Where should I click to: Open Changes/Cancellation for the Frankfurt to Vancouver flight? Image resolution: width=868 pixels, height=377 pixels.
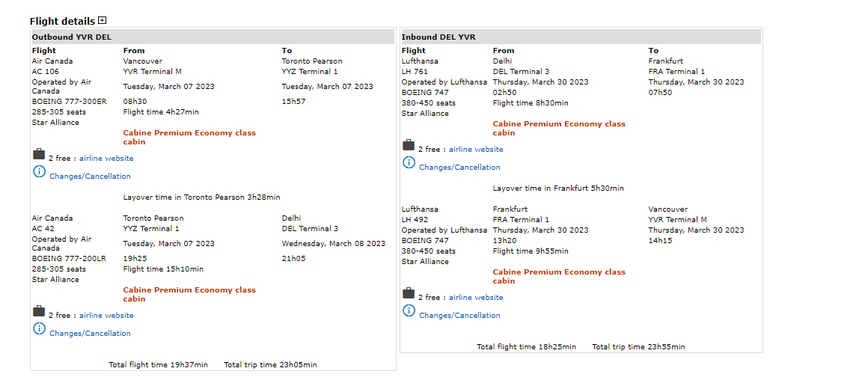(459, 316)
